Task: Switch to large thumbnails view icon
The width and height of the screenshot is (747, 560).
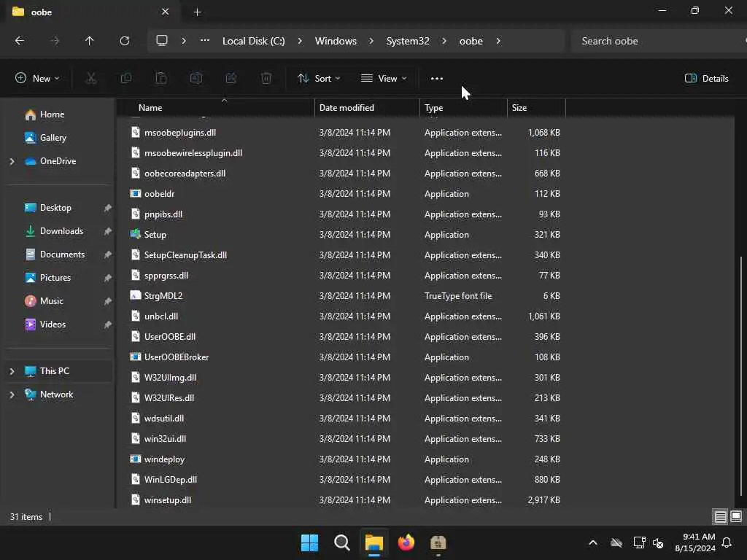Action: coord(736,517)
